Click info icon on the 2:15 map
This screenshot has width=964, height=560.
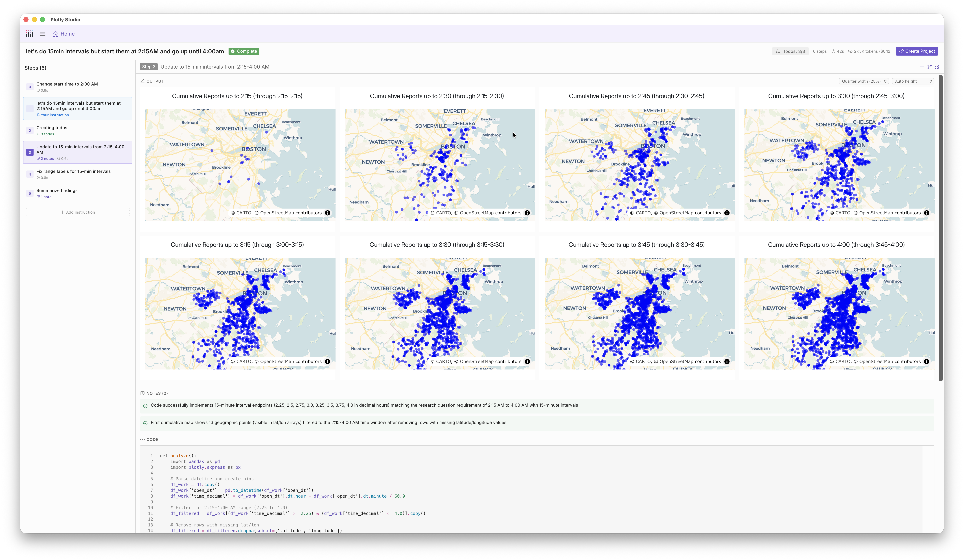click(327, 213)
